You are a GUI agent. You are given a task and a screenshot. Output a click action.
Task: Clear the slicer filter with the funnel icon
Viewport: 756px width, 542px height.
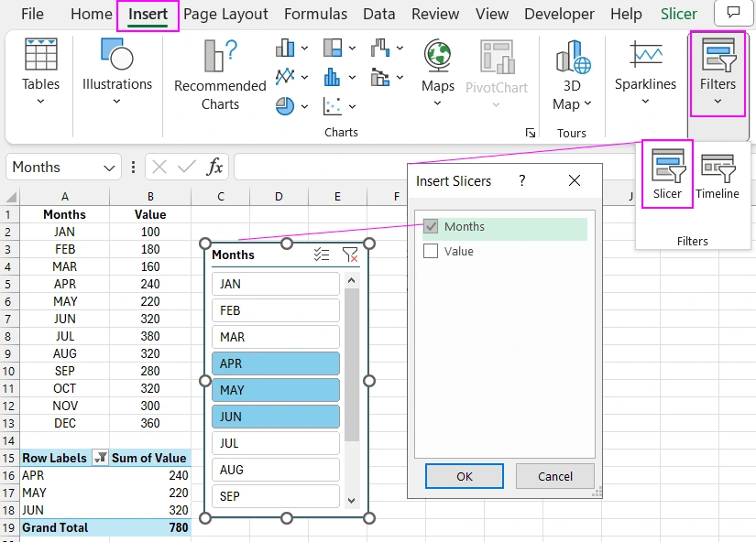point(350,255)
